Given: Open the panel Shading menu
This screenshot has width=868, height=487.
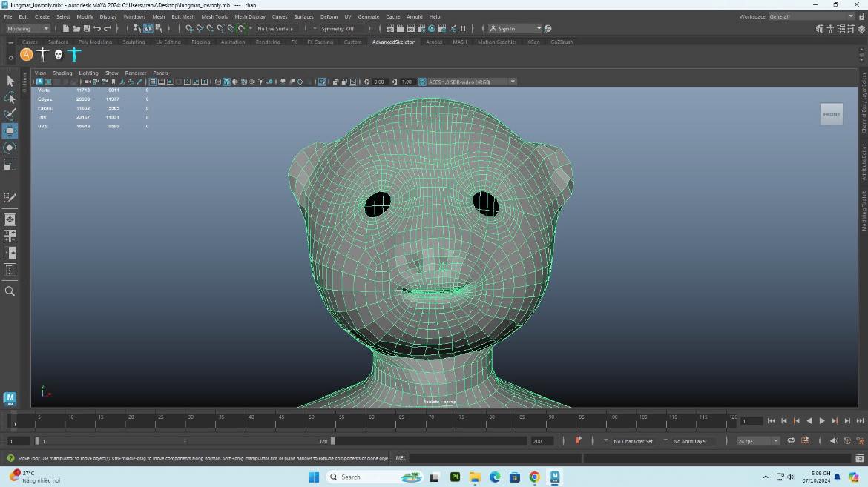Looking at the screenshot, I should point(62,73).
